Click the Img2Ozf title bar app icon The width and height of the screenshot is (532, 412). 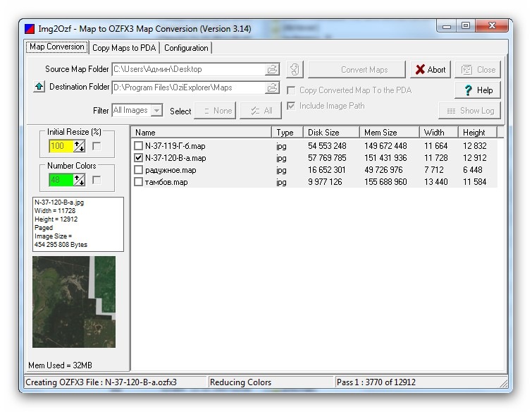click(30, 29)
